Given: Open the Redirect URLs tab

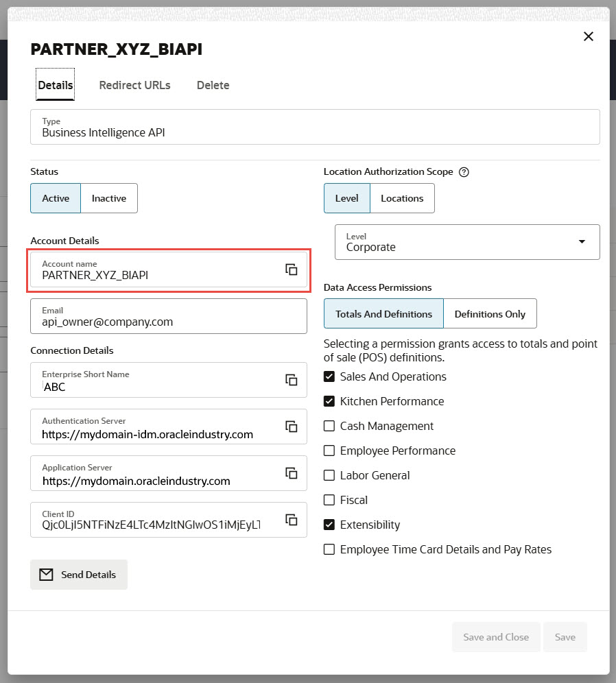Looking at the screenshot, I should click(x=134, y=85).
